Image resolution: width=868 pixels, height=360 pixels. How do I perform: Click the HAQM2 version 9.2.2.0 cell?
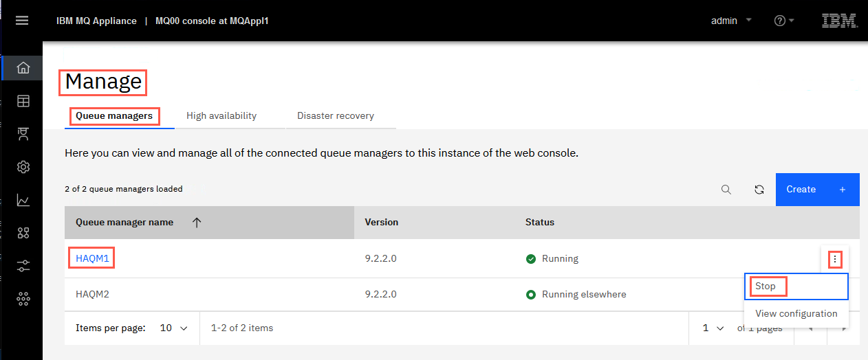point(381,294)
